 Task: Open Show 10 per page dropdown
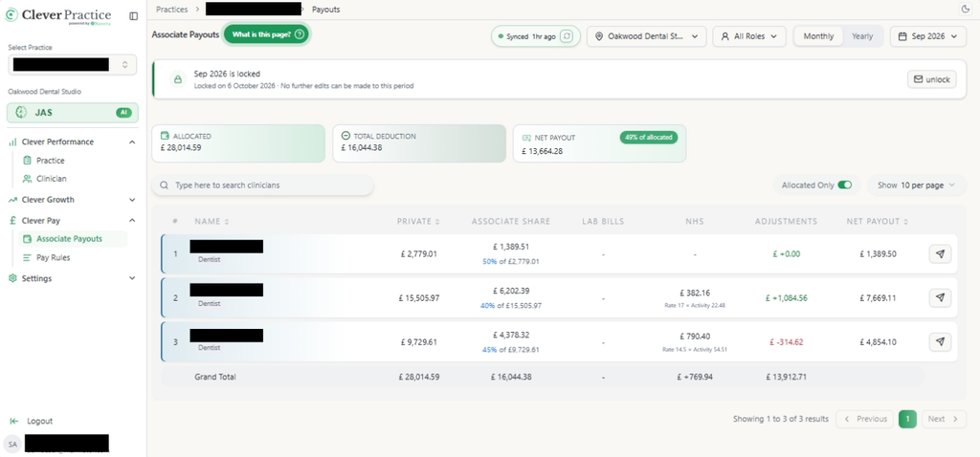916,185
